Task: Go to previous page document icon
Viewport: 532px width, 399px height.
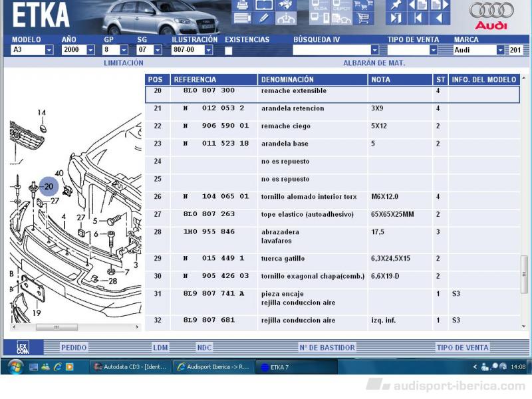Action: (418, 5)
